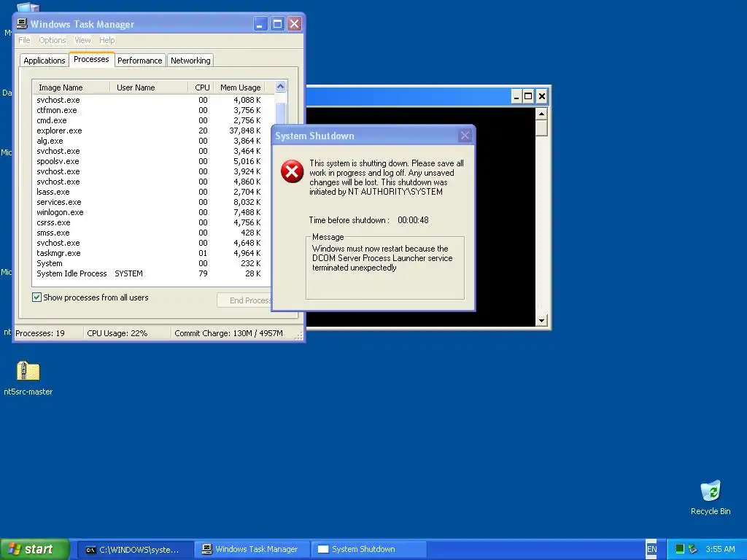The width and height of the screenshot is (747, 560).
Task: Switch to the Performance tab
Action: 139,61
